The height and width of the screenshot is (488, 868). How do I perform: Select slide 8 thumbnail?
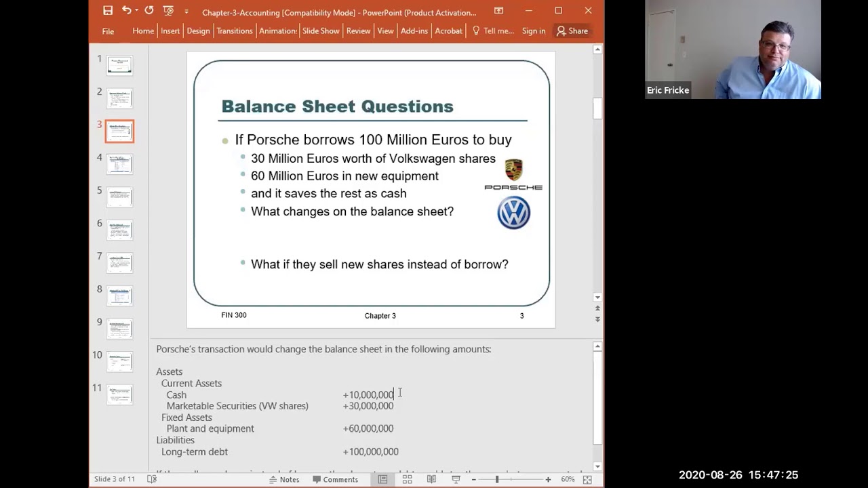[x=119, y=296]
